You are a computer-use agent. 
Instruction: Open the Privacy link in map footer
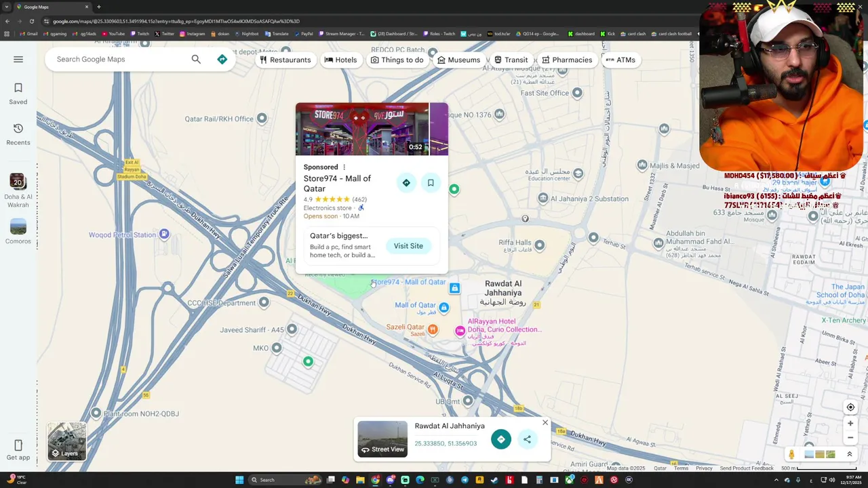pos(704,468)
